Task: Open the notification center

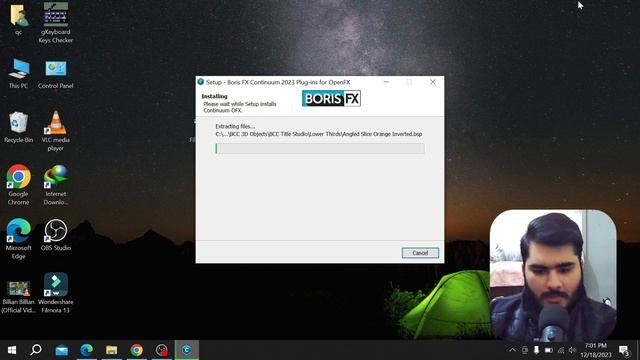Action: [x=624, y=350]
